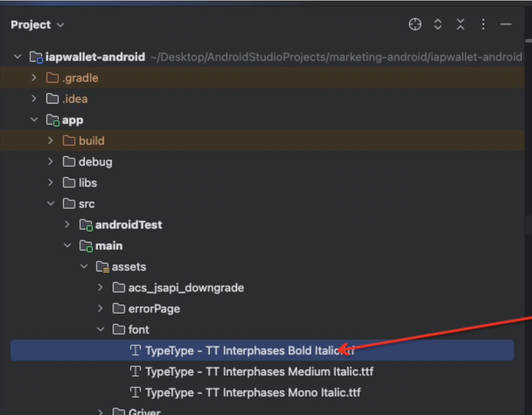The height and width of the screenshot is (415, 532).
Task: Click the assets resource folder icon
Action: point(102,267)
